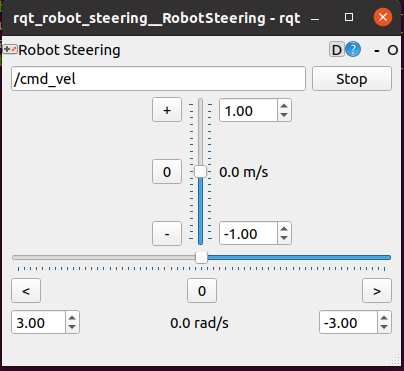This screenshot has height=371, width=404.
Task: Maximize the rqt window
Action: pyautogui.click(x=349, y=17)
